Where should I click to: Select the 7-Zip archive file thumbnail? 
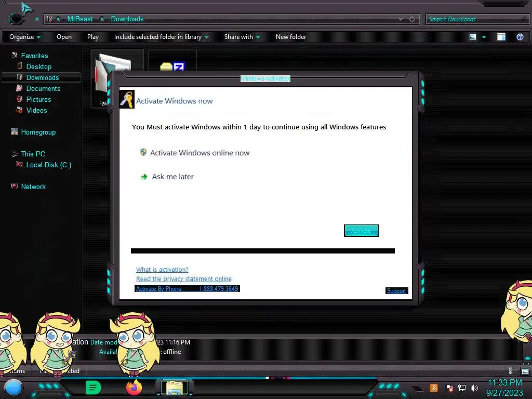coord(172,61)
